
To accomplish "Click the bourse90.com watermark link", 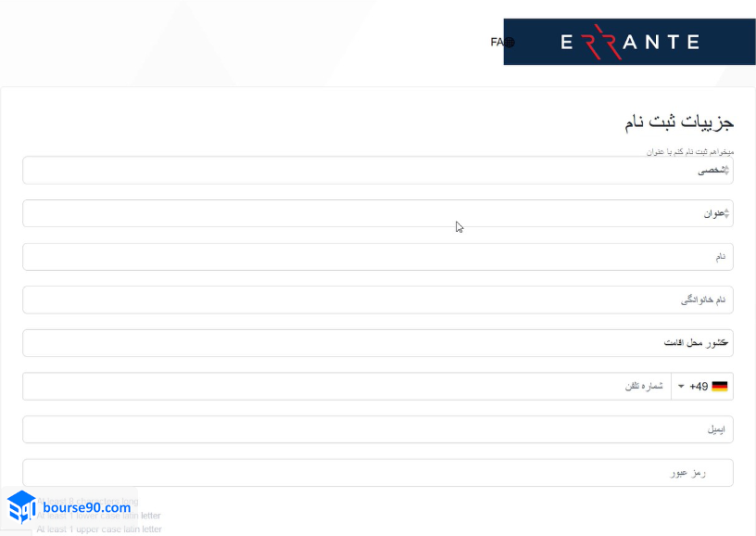I will (x=86, y=507).
